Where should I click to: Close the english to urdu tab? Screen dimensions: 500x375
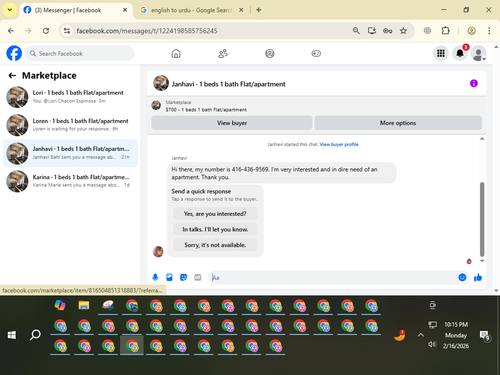point(241,10)
